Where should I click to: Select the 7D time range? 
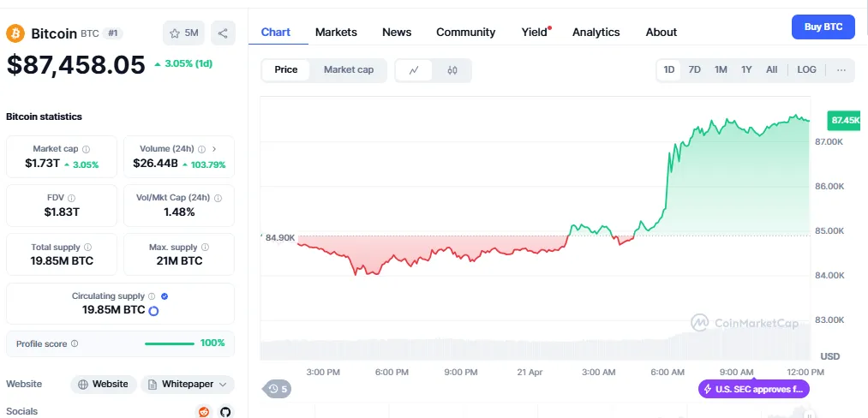(694, 69)
